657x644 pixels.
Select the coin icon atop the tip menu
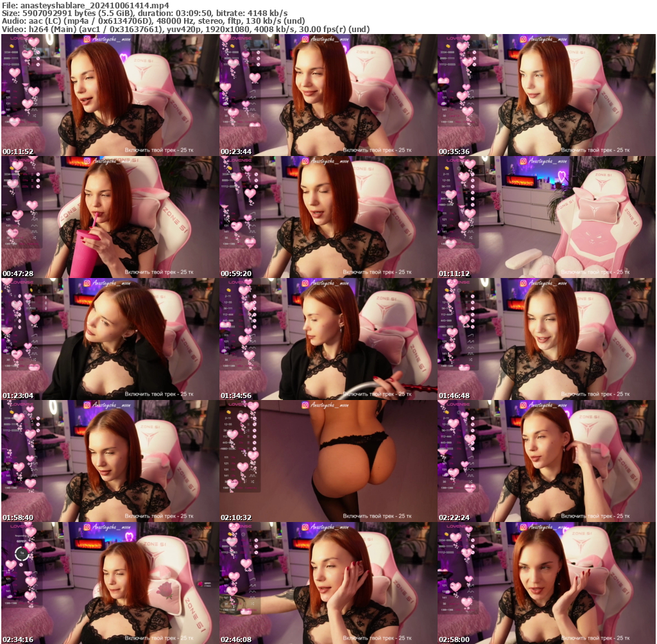(12, 46)
